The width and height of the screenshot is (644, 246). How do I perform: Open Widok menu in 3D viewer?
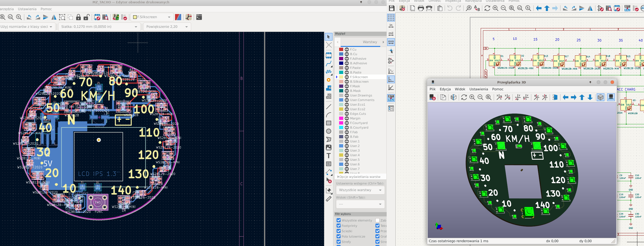coord(460,89)
